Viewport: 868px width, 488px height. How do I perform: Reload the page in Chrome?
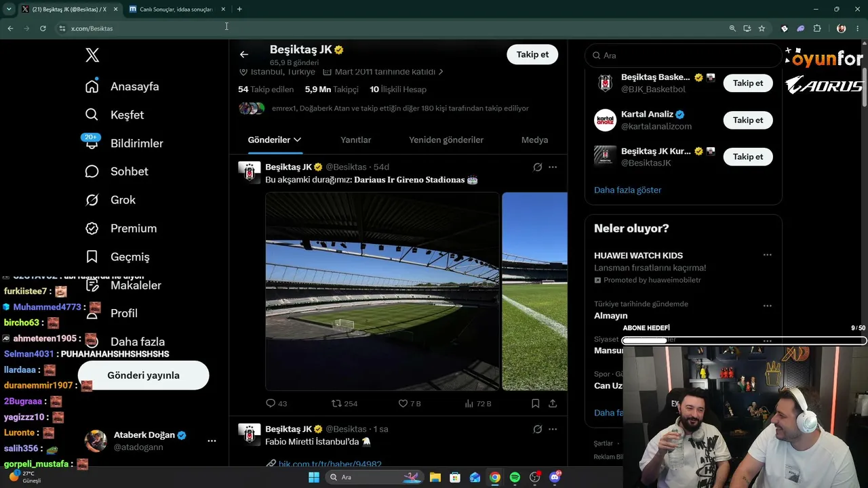pyautogui.click(x=43, y=28)
